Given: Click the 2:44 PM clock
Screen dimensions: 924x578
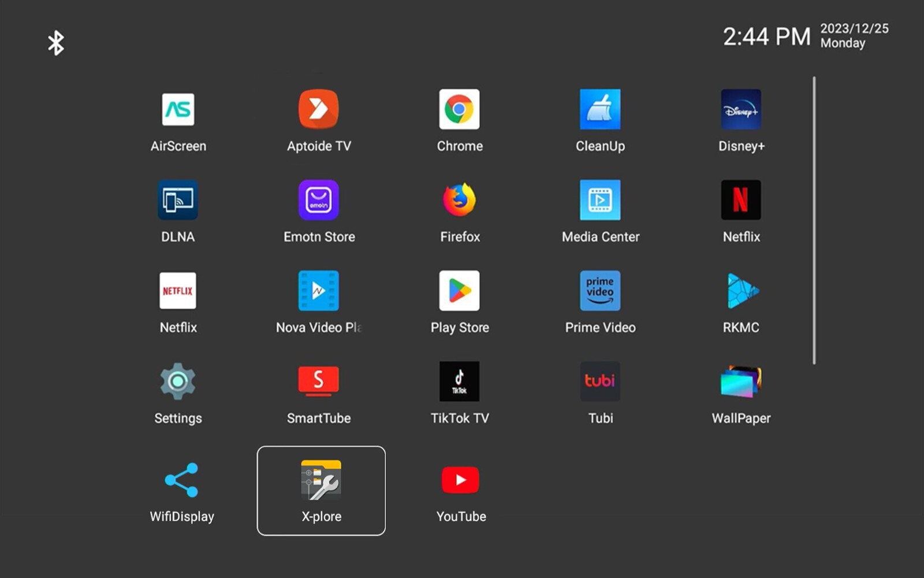Looking at the screenshot, I should (767, 36).
